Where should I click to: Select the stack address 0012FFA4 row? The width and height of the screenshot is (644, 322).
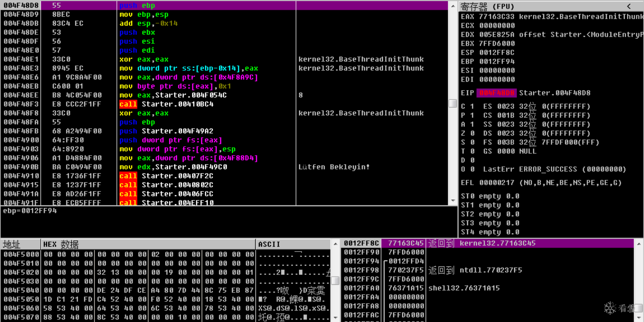[x=488, y=297]
